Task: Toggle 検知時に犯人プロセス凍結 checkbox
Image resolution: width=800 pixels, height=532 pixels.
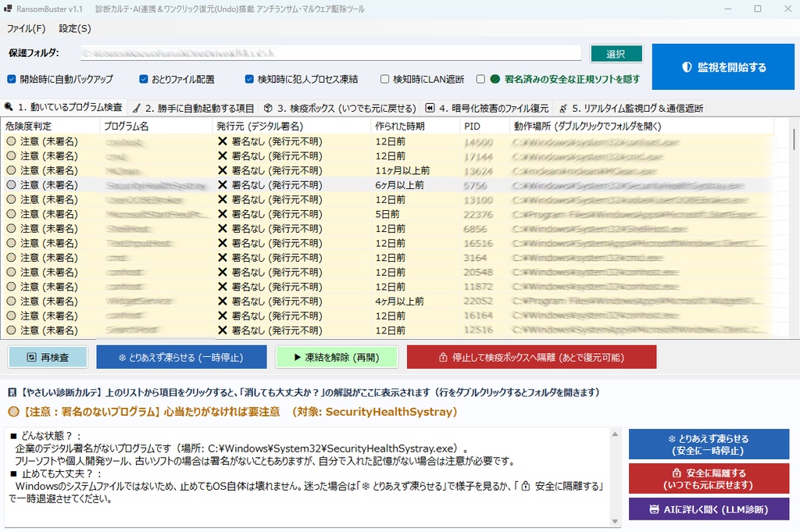Action: pos(249,79)
